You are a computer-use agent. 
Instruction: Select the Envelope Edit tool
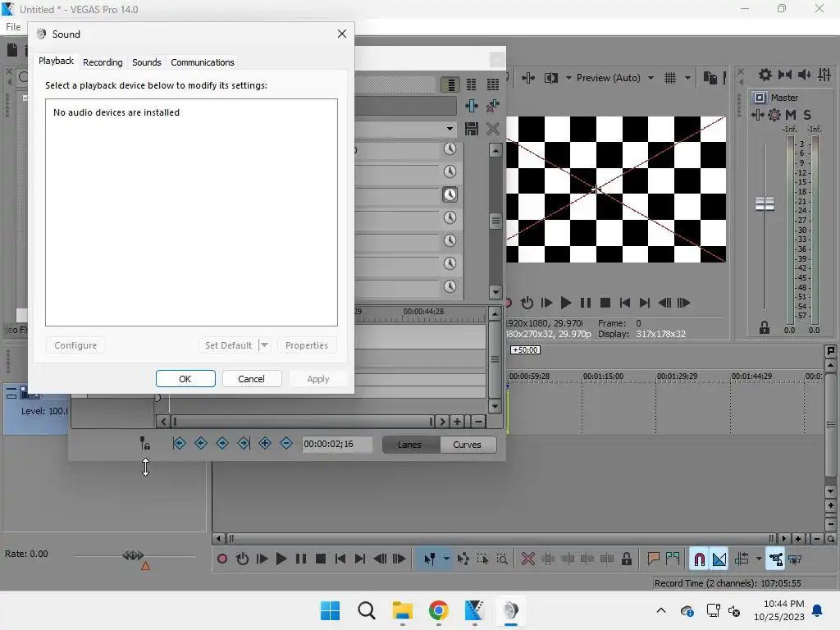click(463, 559)
